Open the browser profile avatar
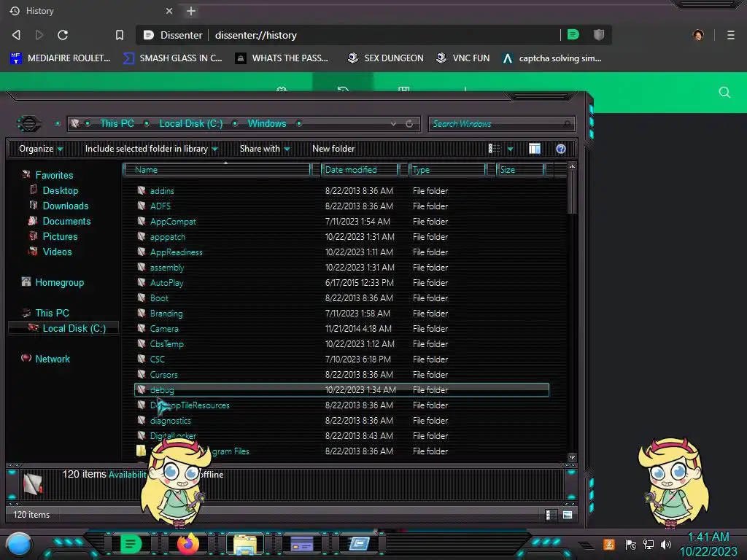Image resolution: width=747 pixels, height=560 pixels. point(698,35)
